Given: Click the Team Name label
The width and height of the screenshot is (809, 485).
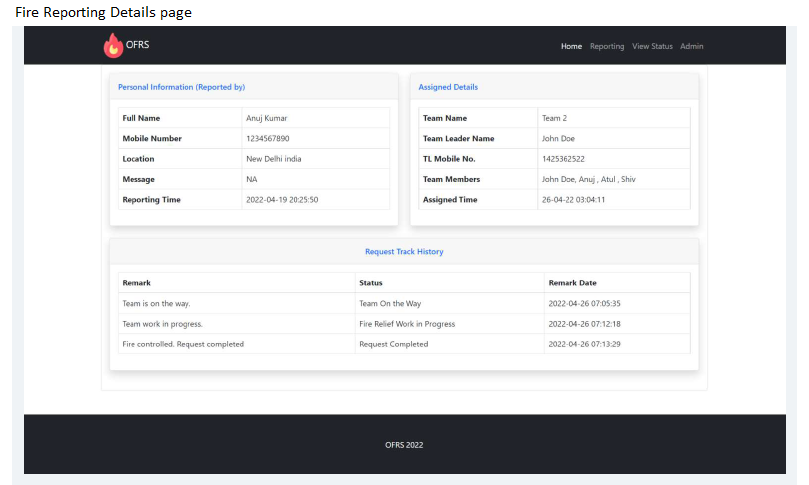Looking at the screenshot, I should 445,118.
